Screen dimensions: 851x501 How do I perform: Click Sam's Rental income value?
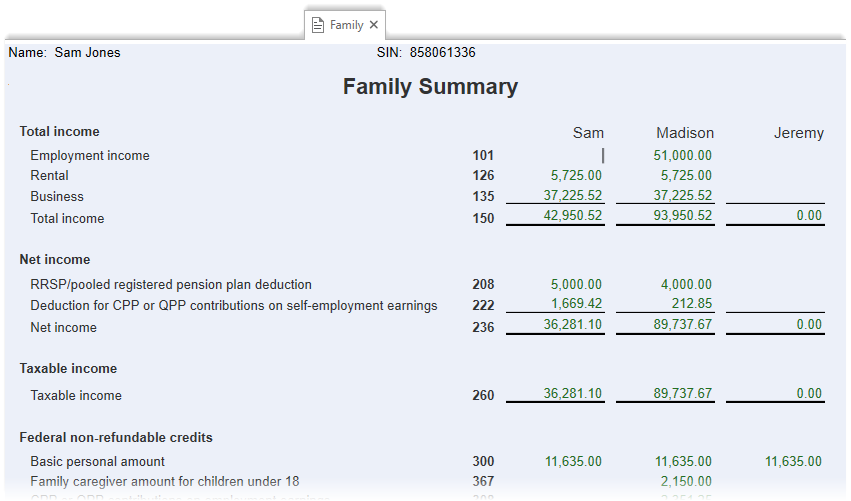[x=575, y=176]
